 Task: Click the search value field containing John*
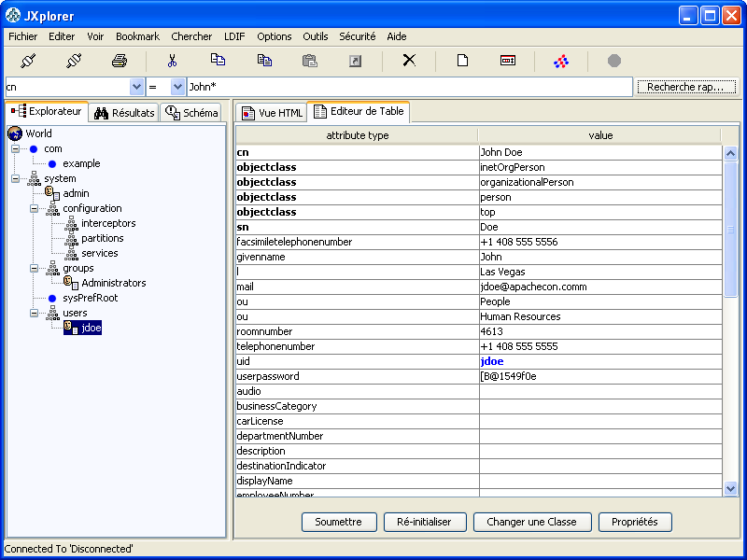coord(410,87)
